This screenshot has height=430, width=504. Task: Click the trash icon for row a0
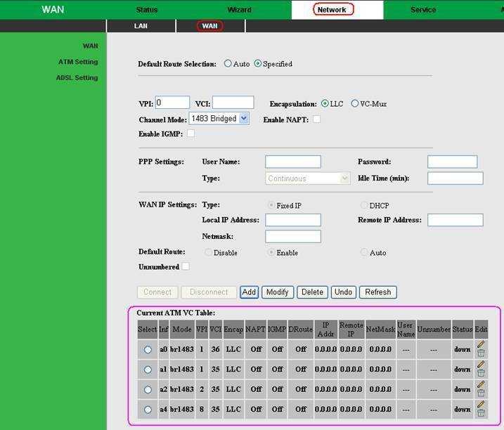481,353
